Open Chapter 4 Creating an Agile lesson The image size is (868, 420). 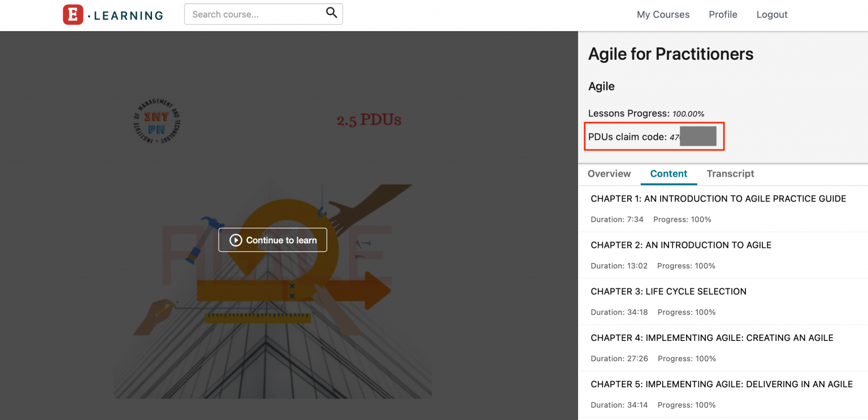pyautogui.click(x=711, y=338)
